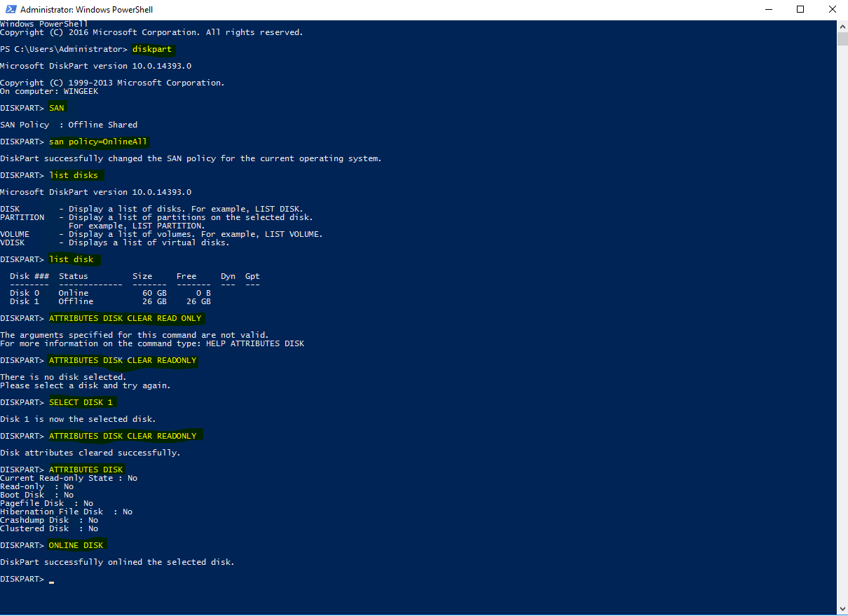
Task: Click the scrollbar down arrow
Action: coord(842,610)
